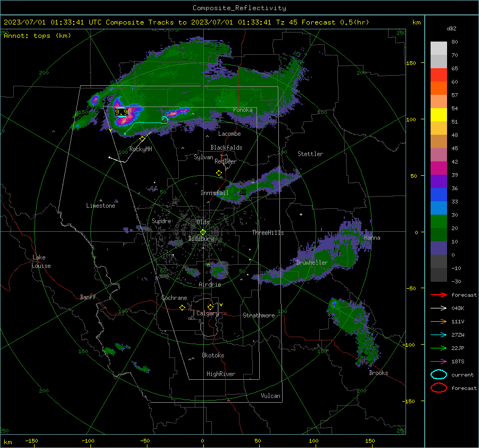Click the Vulcan label
The image size is (479, 448).
pos(271,396)
